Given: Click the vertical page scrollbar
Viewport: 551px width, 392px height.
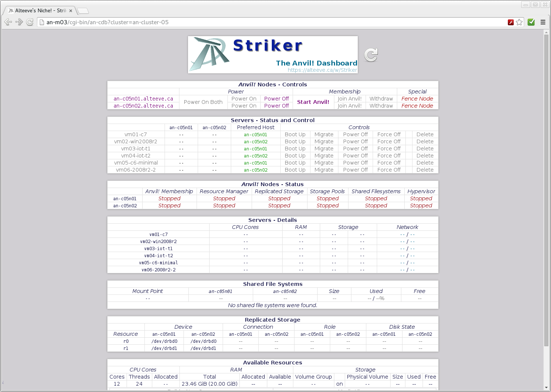Looking at the screenshot, I should [547, 190].
